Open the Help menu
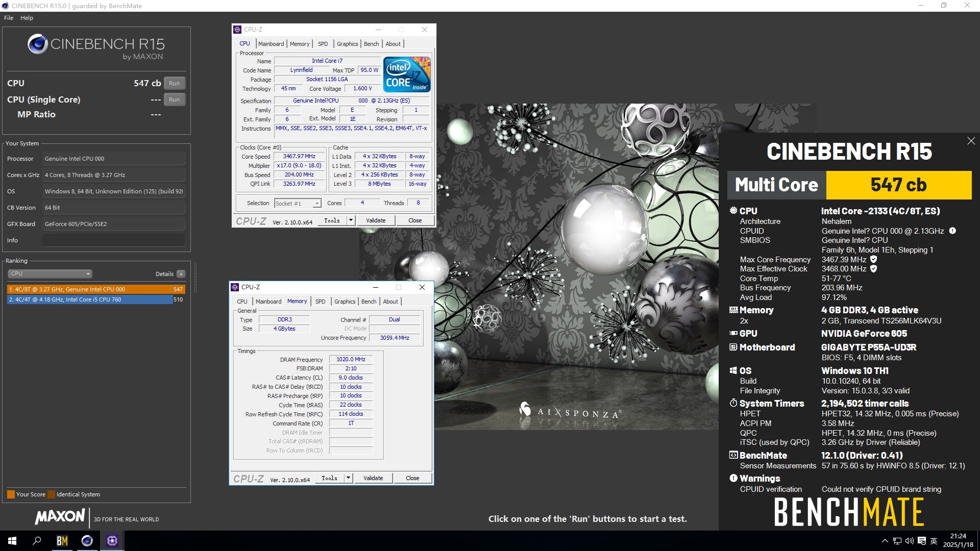Viewport: 980px width, 551px height. 27,18
